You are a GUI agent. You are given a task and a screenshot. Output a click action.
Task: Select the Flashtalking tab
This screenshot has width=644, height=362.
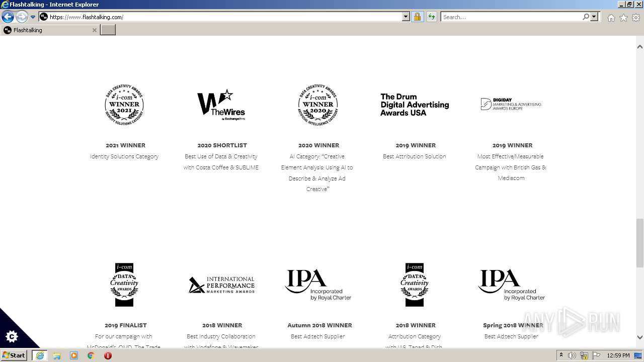tap(49, 30)
